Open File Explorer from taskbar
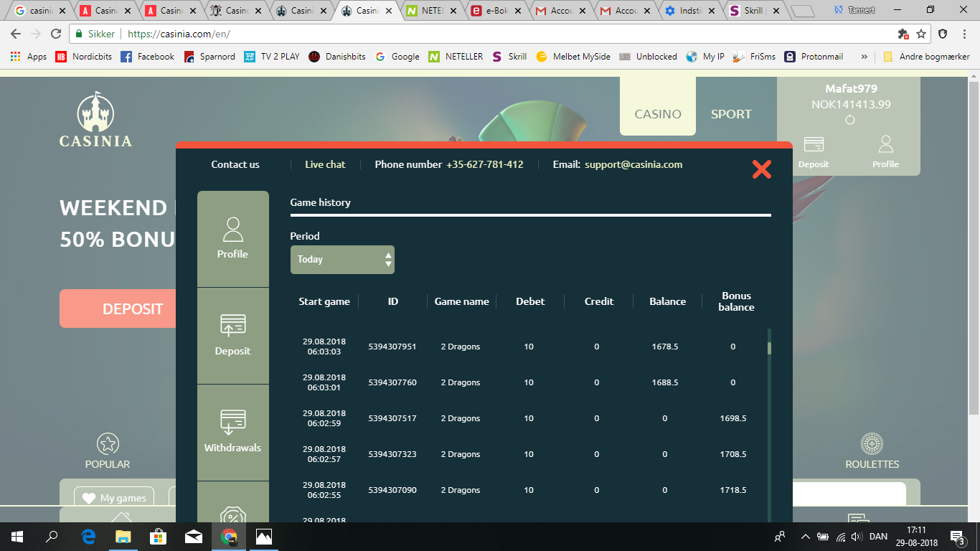Screen dimensions: 980x551 coord(123,537)
